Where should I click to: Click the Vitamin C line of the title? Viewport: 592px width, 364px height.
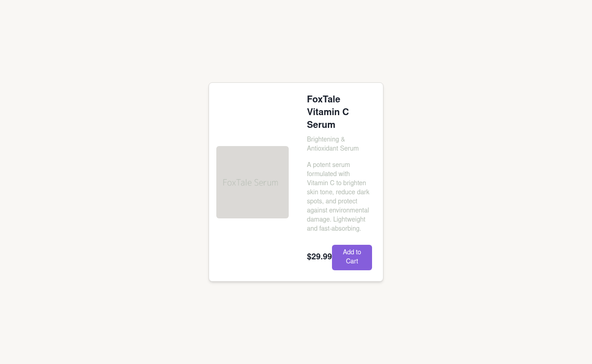pos(328,112)
